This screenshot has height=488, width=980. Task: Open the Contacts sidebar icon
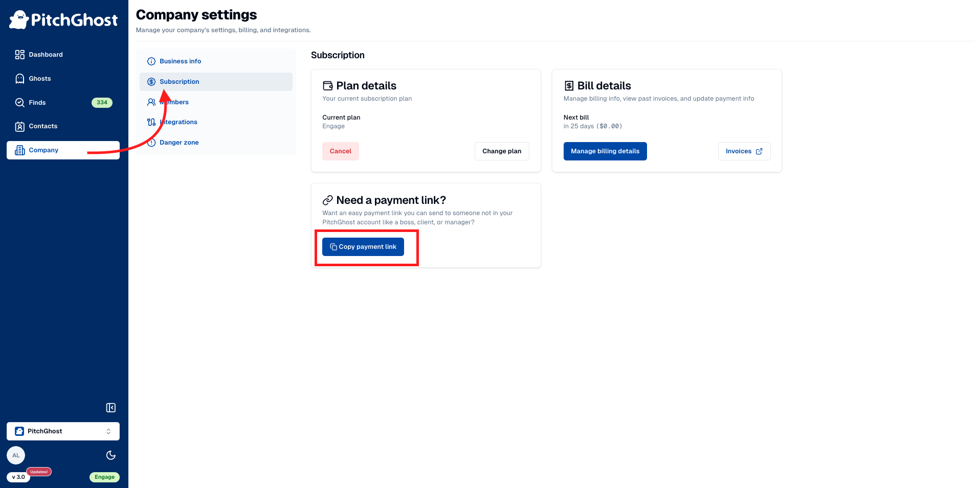pyautogui.click(x=20, y=126)
